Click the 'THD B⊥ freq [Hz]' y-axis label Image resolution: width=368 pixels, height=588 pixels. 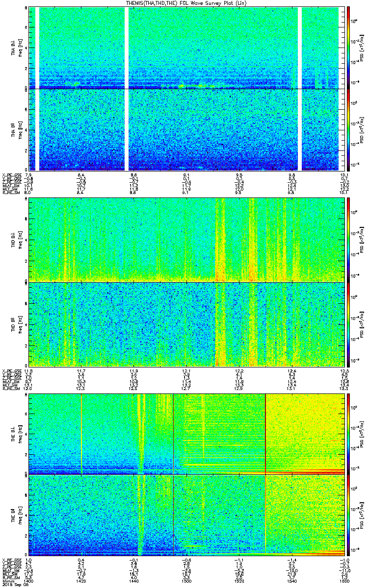point(17,239)
